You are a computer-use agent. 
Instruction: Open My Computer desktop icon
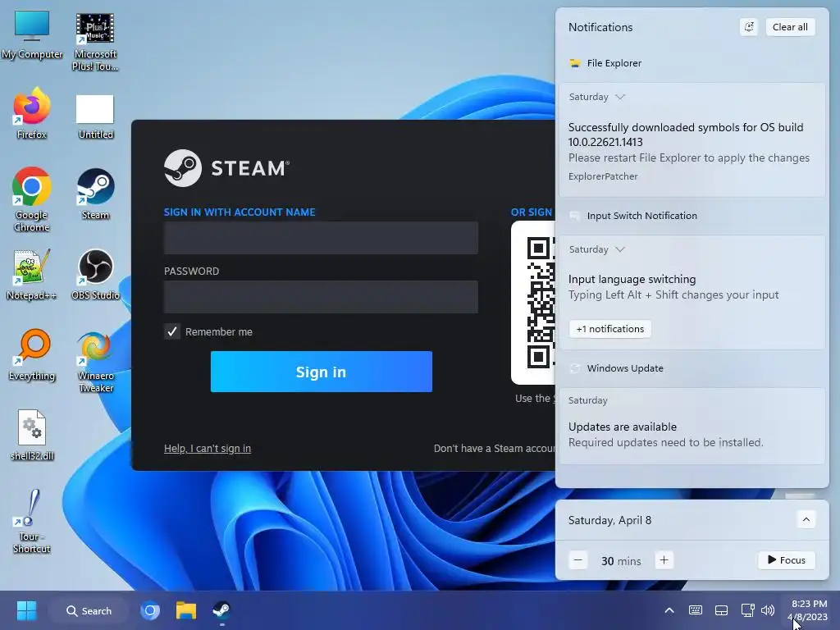tap(32, 35)
